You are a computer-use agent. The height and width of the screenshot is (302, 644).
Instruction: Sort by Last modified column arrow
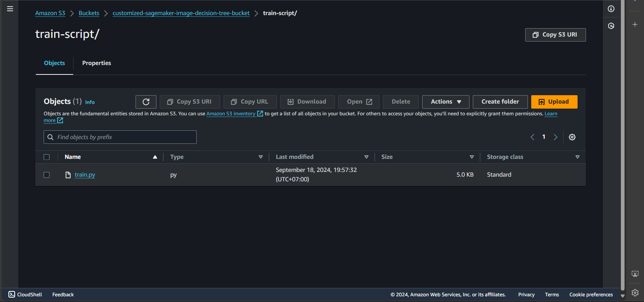[x=366, y=157]
